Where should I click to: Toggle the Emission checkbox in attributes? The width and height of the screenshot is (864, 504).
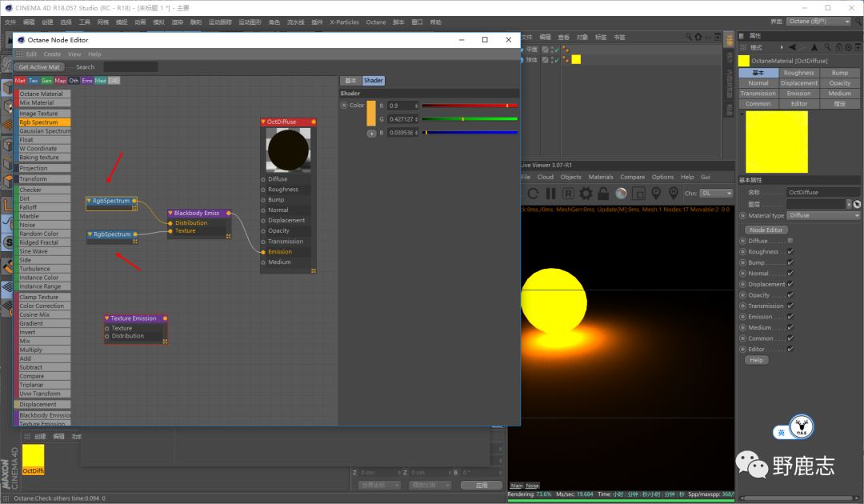tap(790, 317)
